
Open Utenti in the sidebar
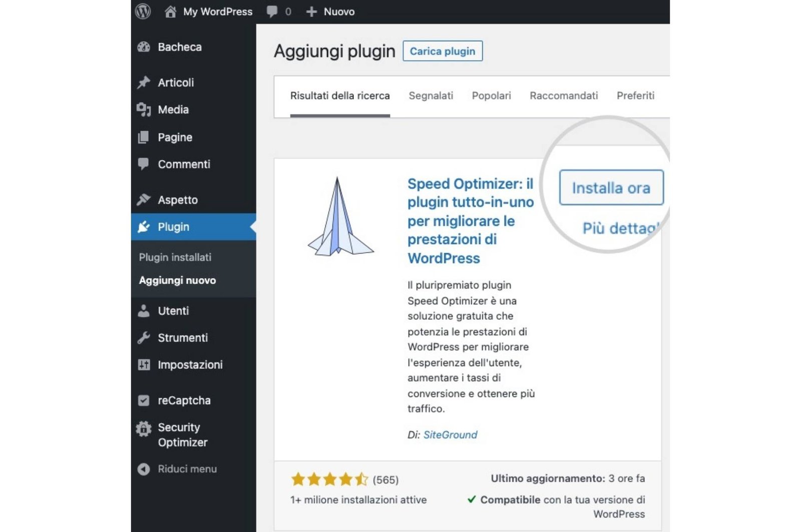pyautogui.click(x=173, y=311)
